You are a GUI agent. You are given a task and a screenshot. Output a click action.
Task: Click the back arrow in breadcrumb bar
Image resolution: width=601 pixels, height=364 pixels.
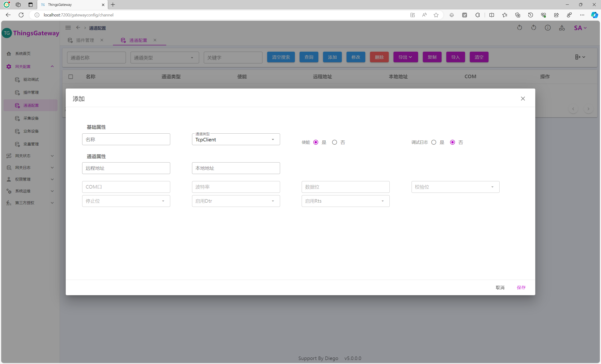(x=78, y=27)
